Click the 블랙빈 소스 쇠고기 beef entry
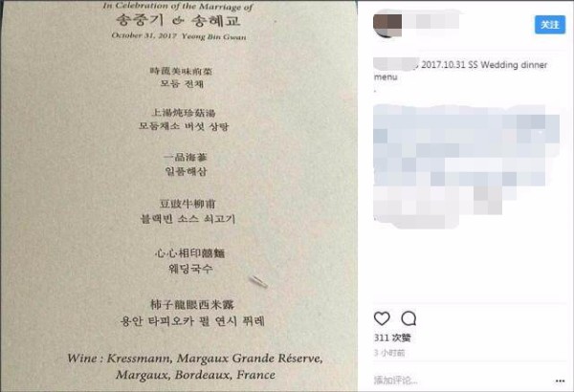574x392 pixels. pyautogui.click(x=188, y=219)
